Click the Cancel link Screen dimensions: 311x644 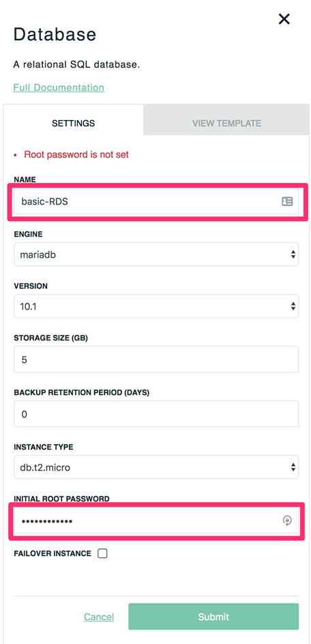(x=99, y=617)
